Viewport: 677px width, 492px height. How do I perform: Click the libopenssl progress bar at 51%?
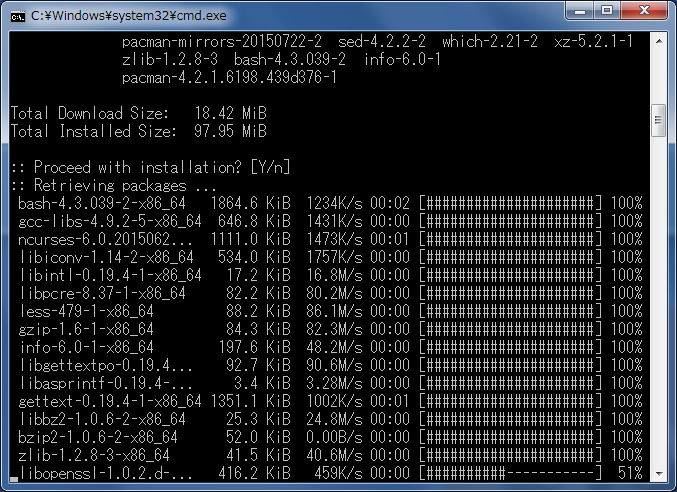coord(510,473)
